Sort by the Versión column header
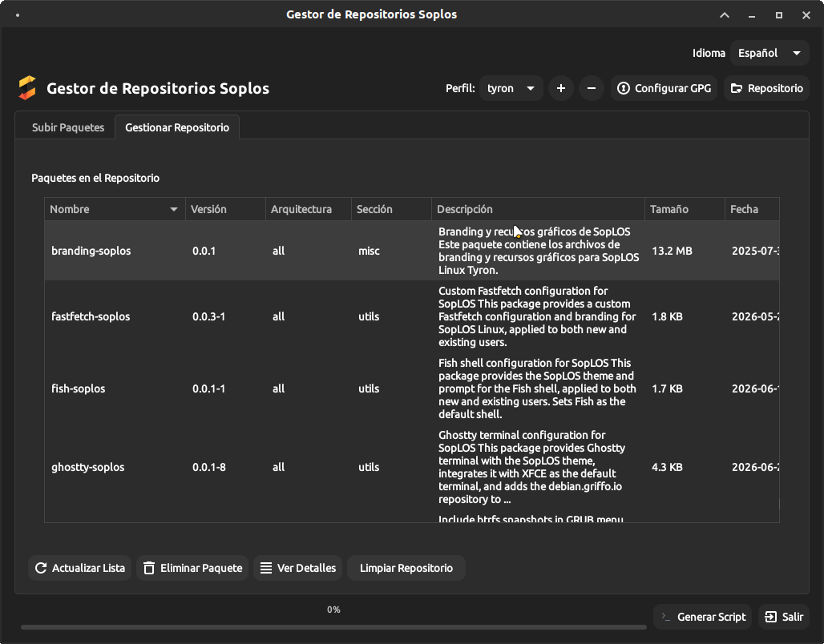The image size is (824, 644). point(225,209)
